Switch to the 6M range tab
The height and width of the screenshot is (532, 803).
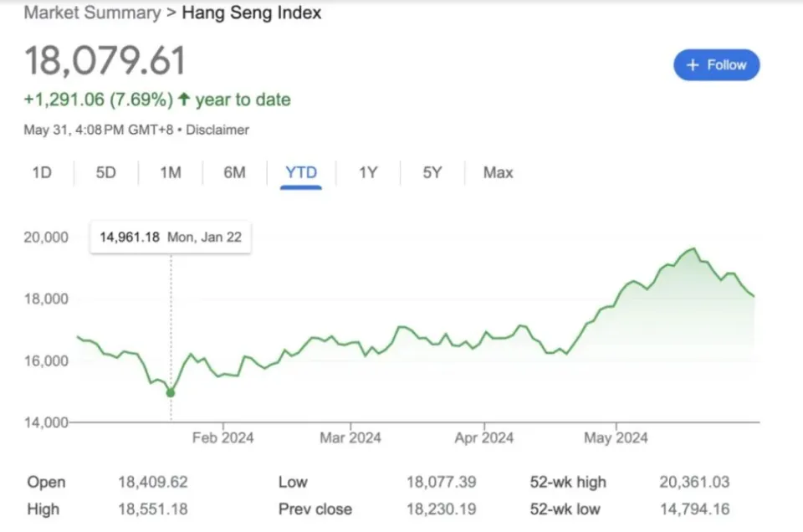tap(234, 172)
